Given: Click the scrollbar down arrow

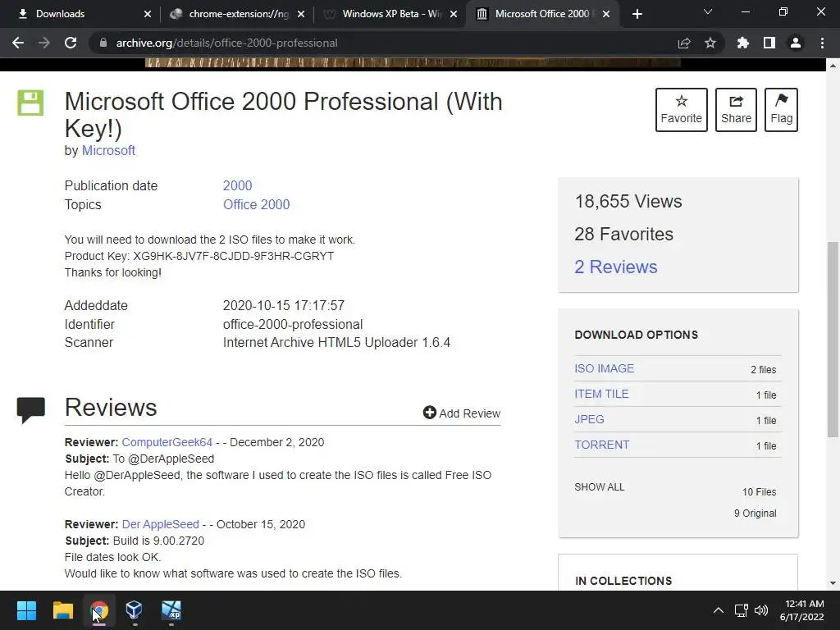Looking at the screenshot, I should coord(833,583).
